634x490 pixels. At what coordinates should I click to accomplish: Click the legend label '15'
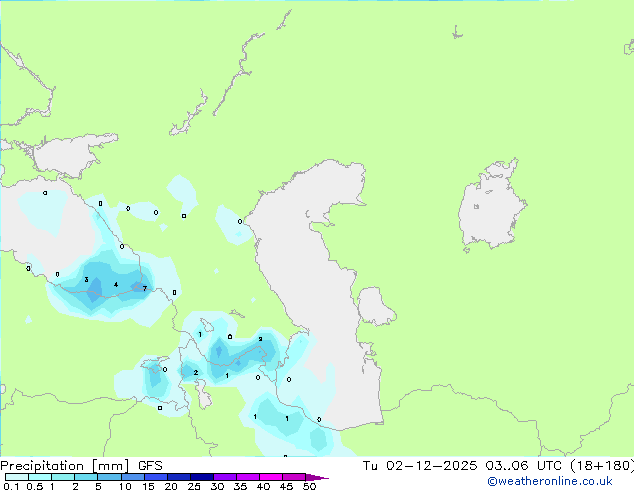pos(148,486)
